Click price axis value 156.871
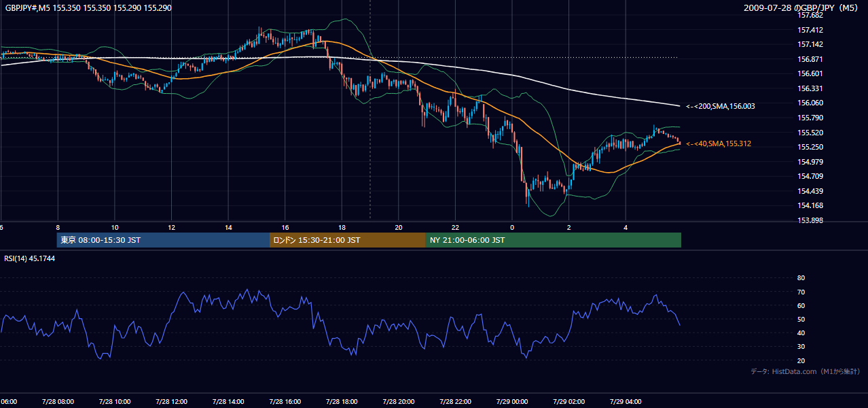This screenshot has height=408, width=868. pyautogui.click(x=811, y=59)
